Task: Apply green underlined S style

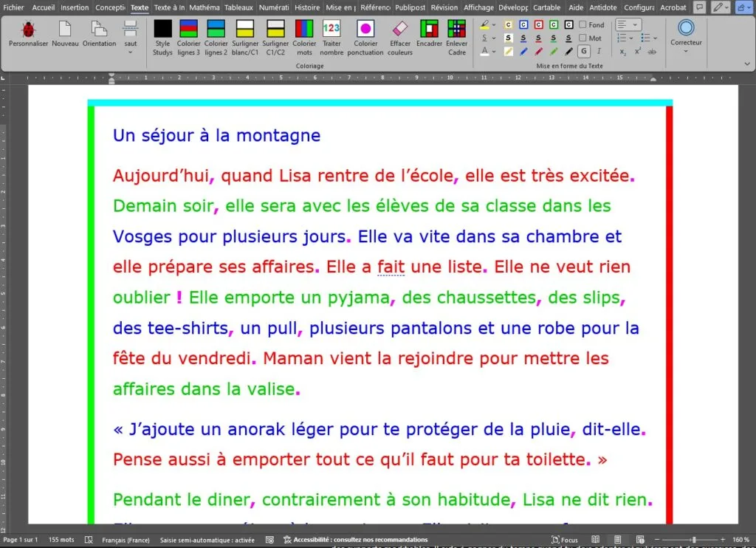Action: (x=554, y=38)
